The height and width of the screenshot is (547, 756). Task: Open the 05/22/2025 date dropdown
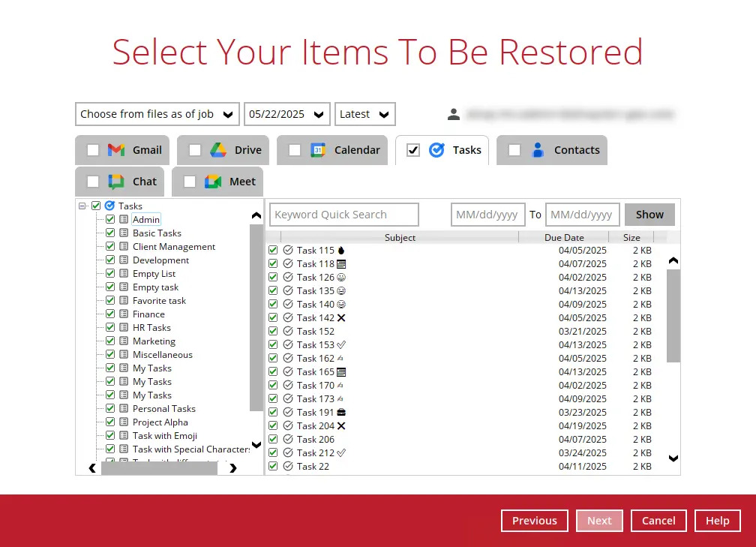286,114
